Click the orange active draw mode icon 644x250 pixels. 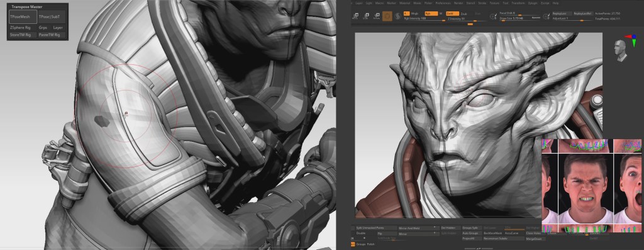click(387, 16)
